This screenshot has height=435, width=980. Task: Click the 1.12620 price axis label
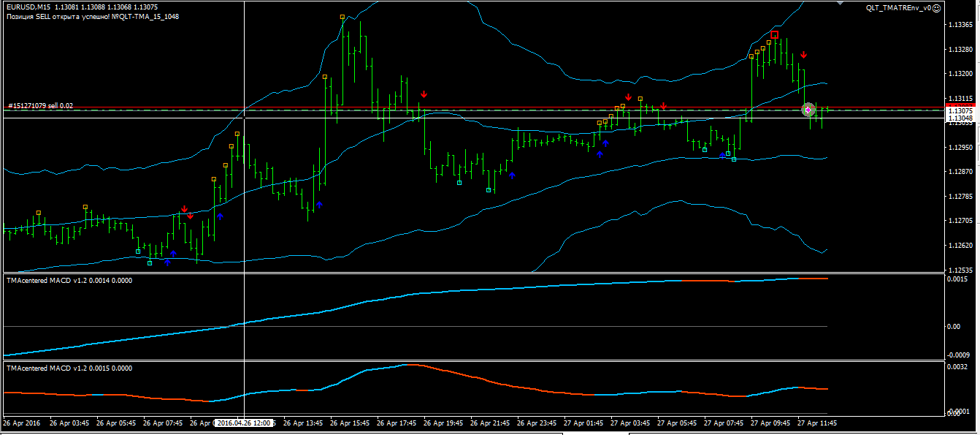(x=960, y=246)
